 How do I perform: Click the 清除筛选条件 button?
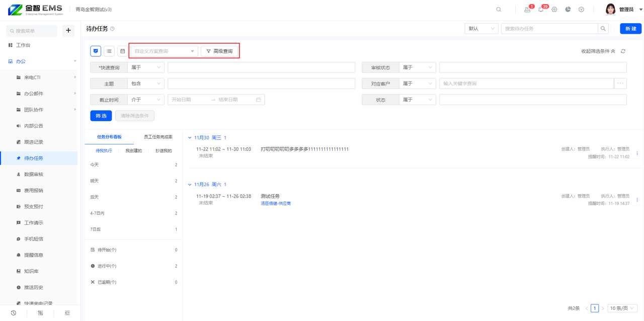135,116
